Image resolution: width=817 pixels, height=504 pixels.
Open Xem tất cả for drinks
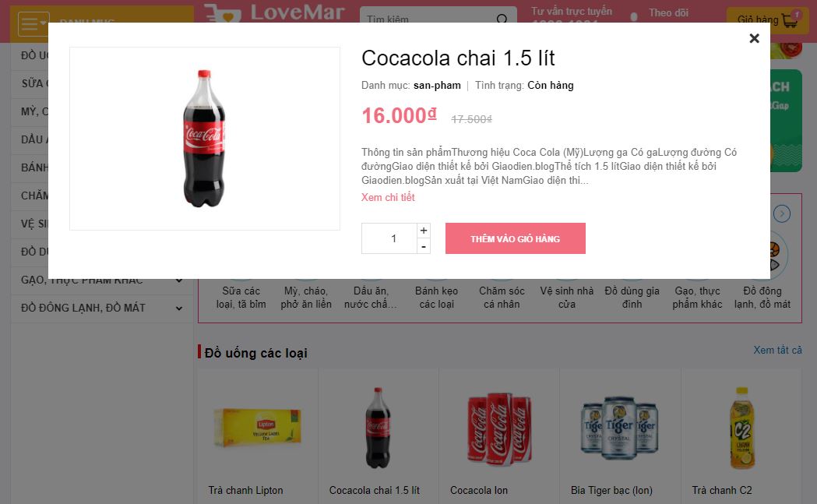tap(777, 351)
